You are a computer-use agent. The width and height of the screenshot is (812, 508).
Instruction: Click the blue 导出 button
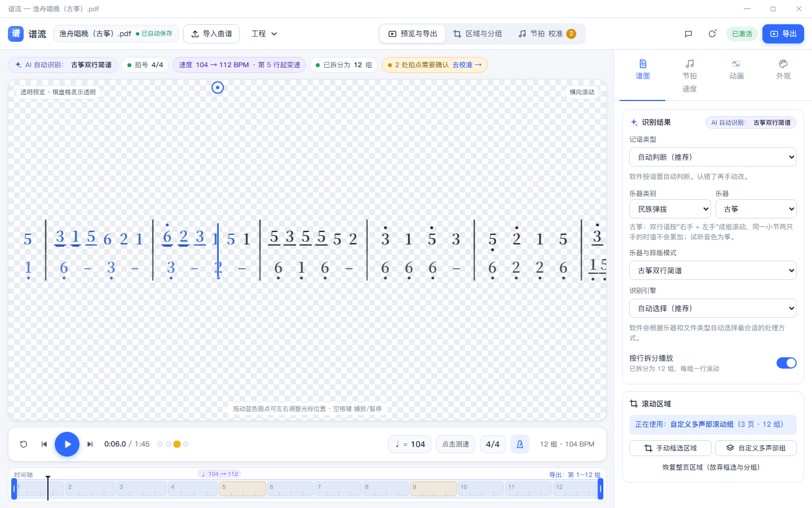(x=783, y=34)
